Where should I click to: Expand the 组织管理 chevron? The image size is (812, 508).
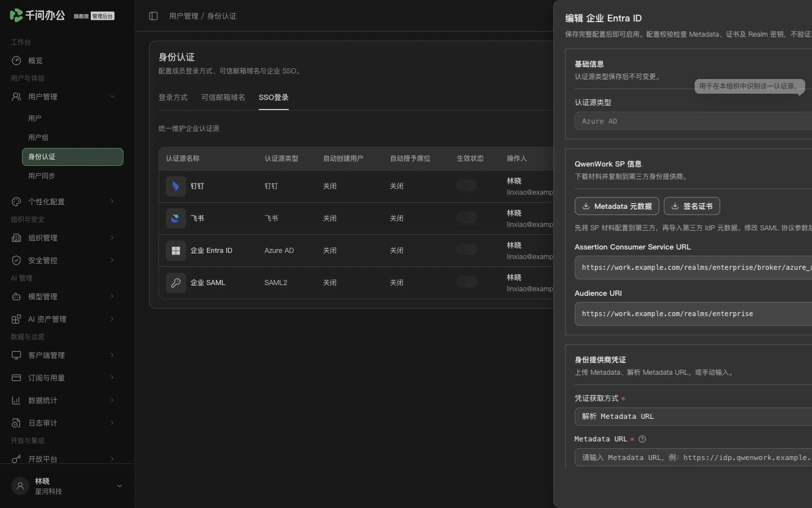112,238
